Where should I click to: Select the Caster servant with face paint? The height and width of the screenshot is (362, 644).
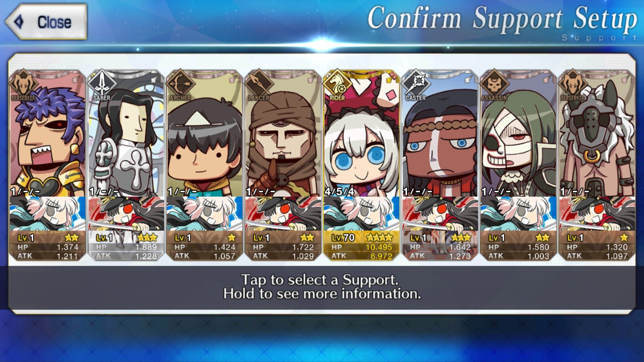440,134
